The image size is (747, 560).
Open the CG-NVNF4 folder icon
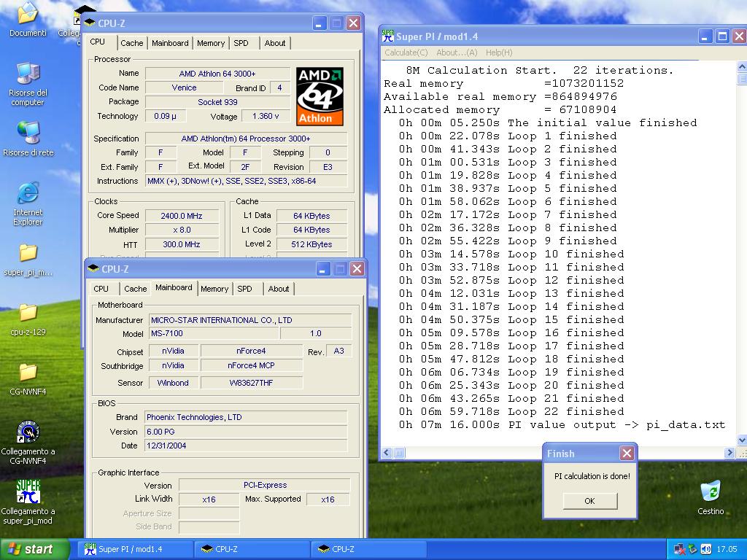coord(28,373)
